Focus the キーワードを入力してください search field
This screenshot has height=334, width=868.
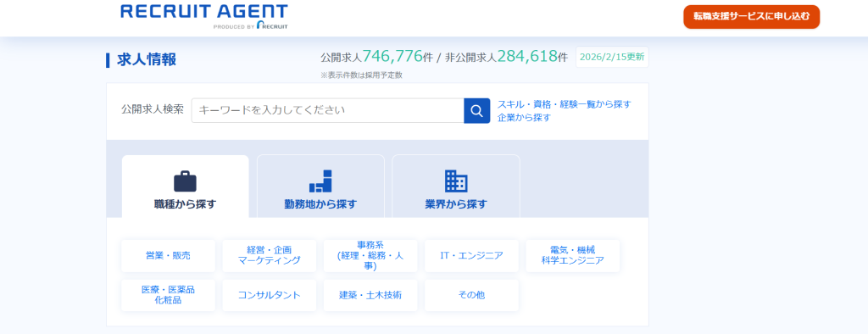coord(328,110)
